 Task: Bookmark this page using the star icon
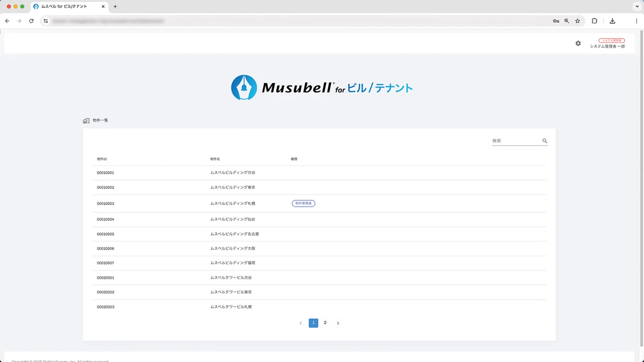(578, 21)
